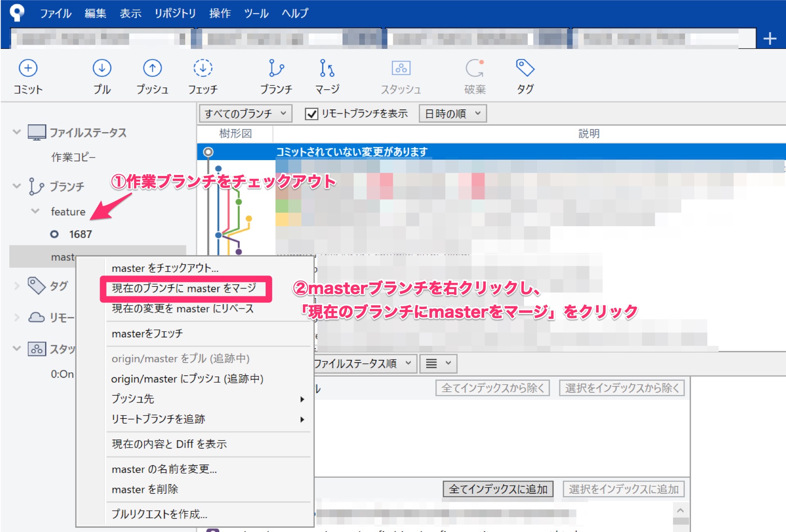The width and height of the screenshot is (786, 532).
Task: Click the 選択をインデックスから除く button
Action: (622, 387)
